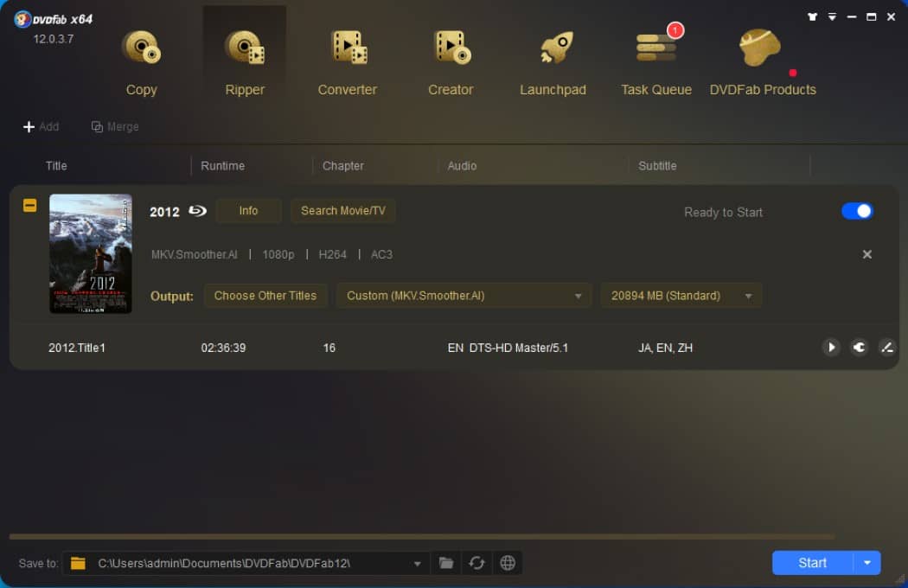Select the 2012.Title1 row name
The image size is (908, 588).
pyautogui.click(x=76, y=348)
